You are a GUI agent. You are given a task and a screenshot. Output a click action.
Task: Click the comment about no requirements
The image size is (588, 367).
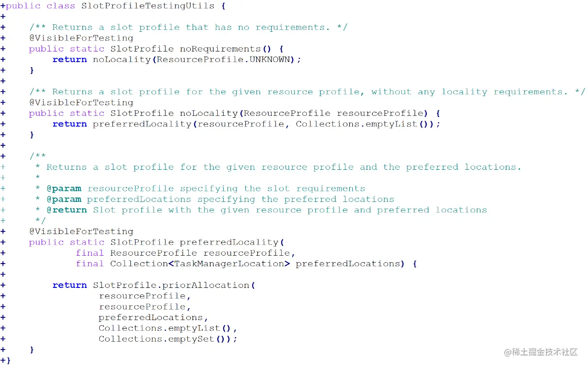[x=189, y=28]
